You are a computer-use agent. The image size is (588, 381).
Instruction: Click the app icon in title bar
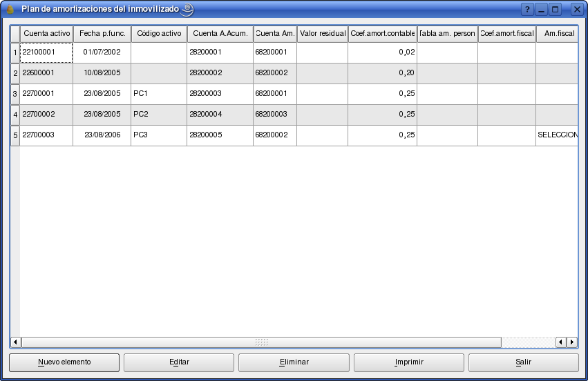[10, 9]
